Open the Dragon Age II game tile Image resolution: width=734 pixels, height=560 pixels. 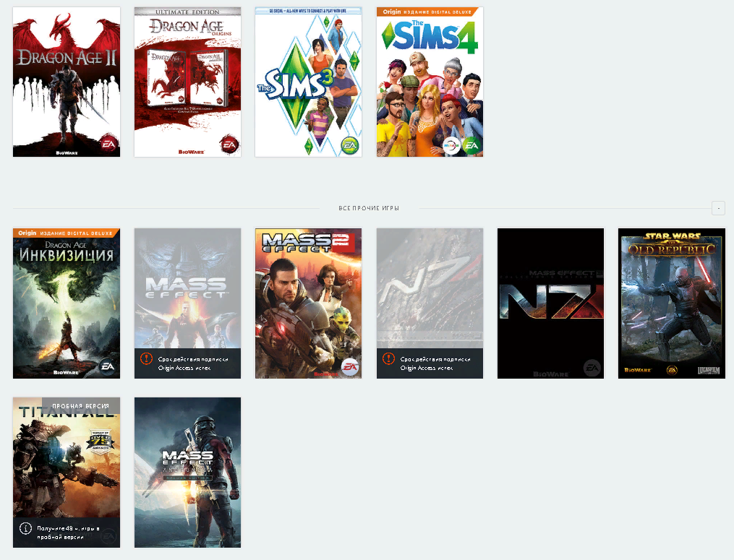(x=67, y=82)
